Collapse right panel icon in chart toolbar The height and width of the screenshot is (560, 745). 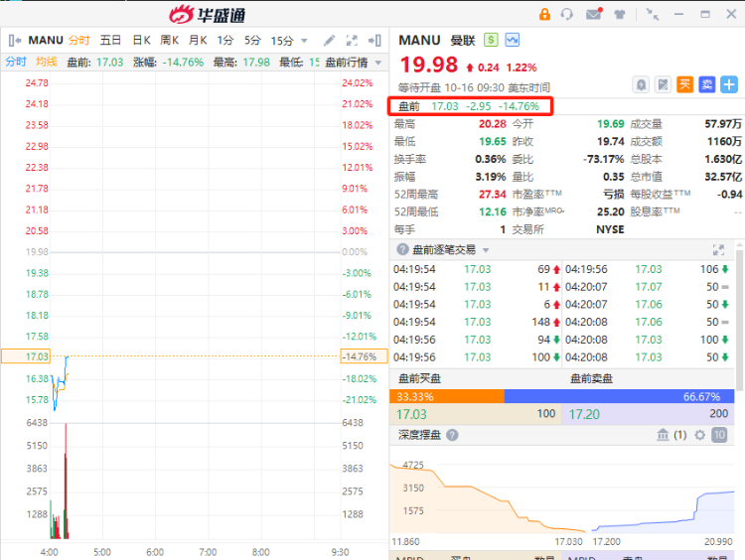click(374, 41)
